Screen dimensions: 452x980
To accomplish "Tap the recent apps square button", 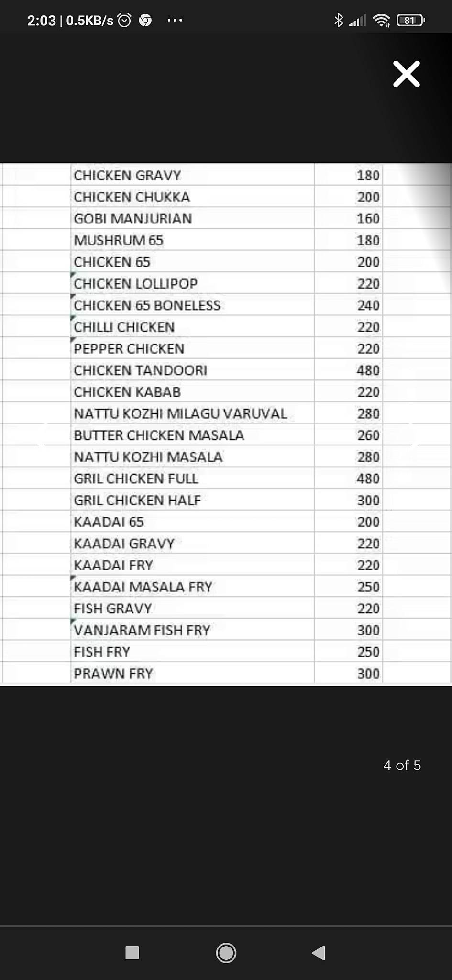I will click(x=132, y=953).
